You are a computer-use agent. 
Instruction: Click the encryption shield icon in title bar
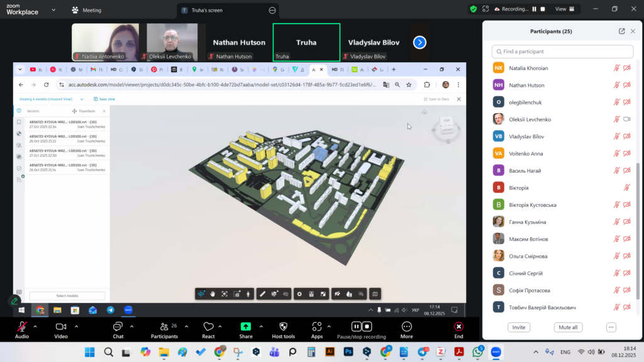[x=473, y=9]
